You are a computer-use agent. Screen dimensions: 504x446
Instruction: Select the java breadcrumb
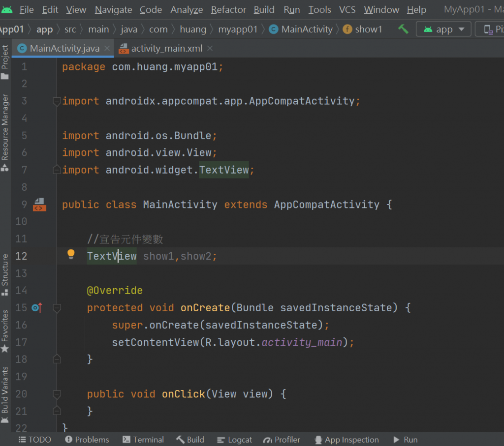coord(129,30)
